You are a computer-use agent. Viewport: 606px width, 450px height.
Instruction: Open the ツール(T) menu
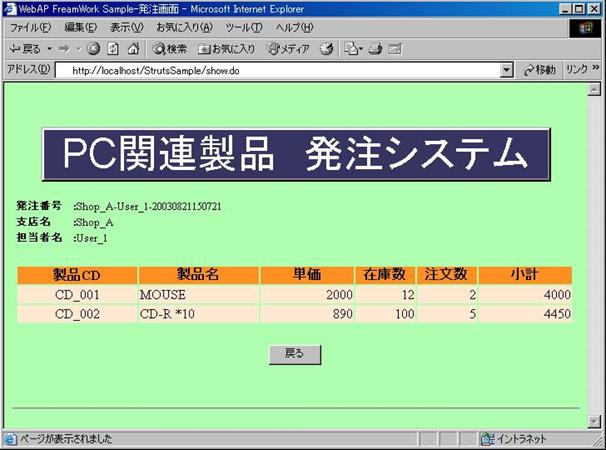[244, 27]
